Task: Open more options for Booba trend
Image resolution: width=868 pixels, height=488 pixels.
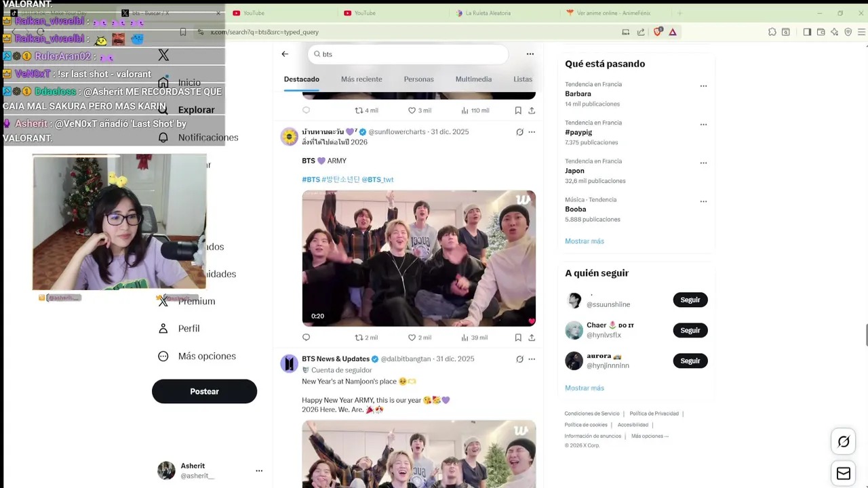Action: [x=703, y=202]
